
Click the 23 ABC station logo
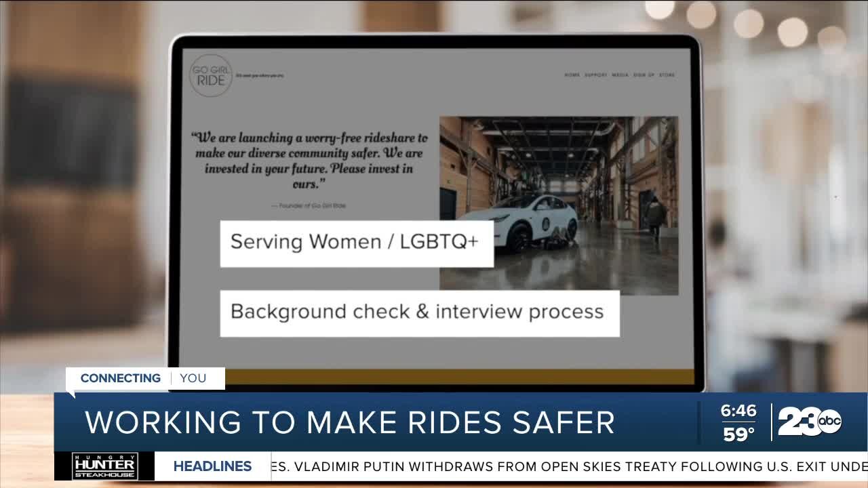(810, 422)
